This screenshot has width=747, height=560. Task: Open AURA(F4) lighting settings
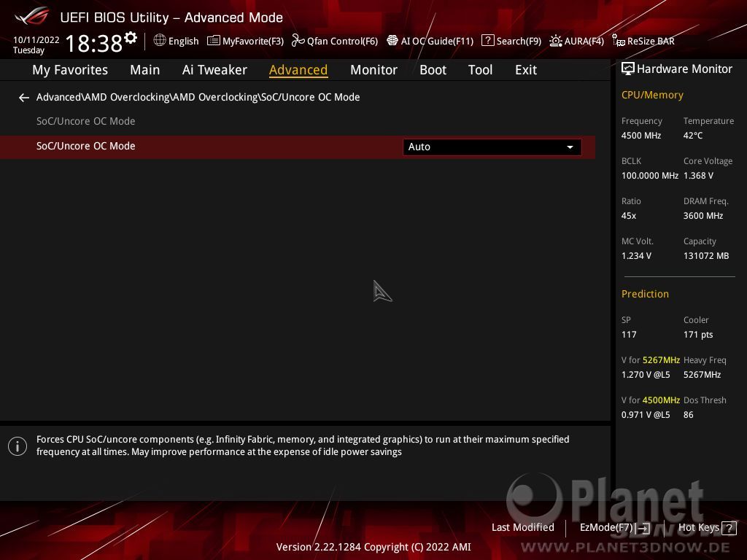pos(576,41)
